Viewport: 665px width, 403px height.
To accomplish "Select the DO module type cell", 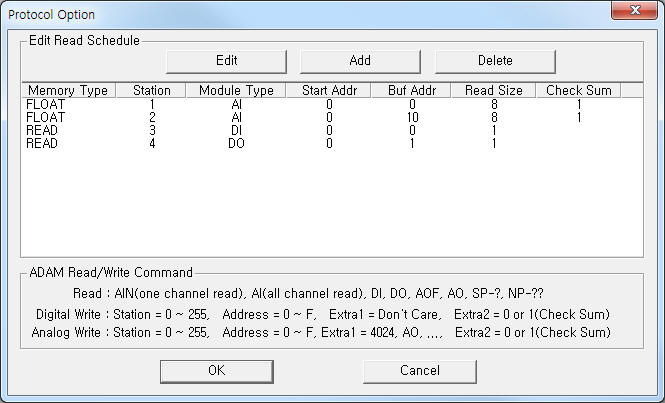I will pos(236,143).
